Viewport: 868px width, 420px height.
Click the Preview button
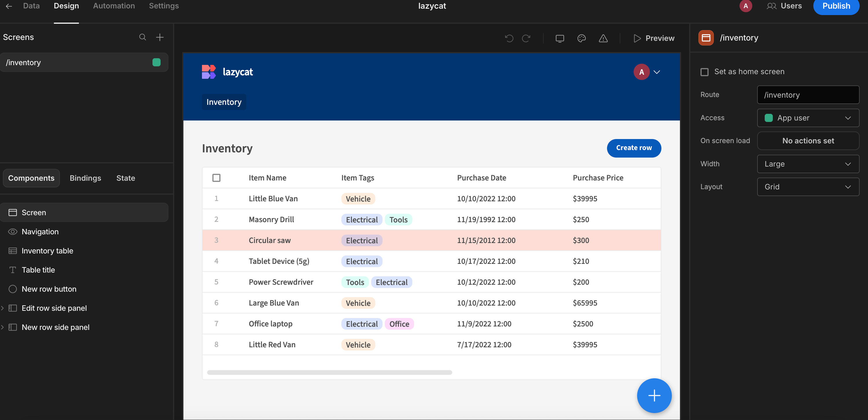(654, 38)
